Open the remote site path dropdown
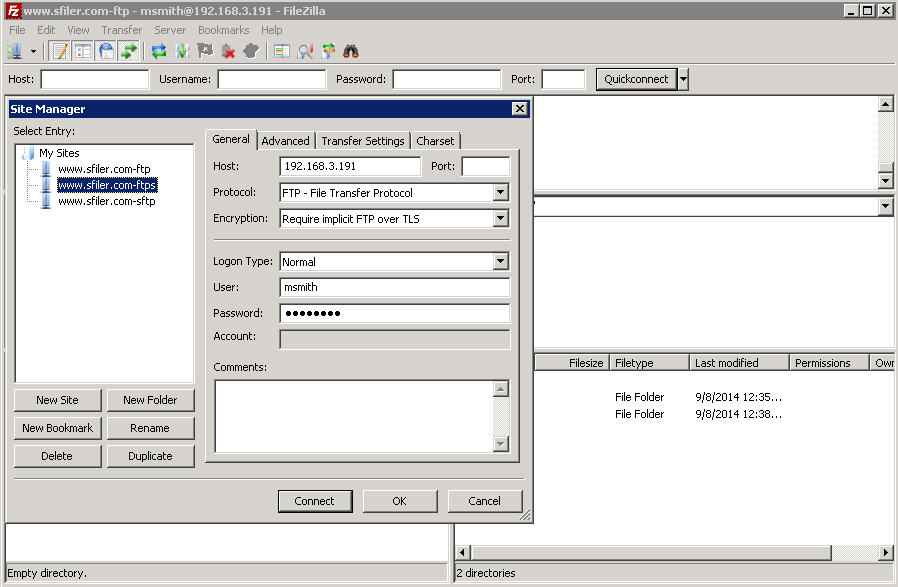Image resolution: width=898 pixels, height=587 pixels. 885,206
